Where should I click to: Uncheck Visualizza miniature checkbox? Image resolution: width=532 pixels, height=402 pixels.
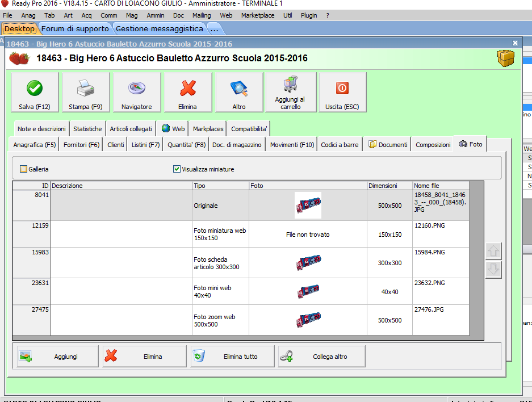[177, 169]
